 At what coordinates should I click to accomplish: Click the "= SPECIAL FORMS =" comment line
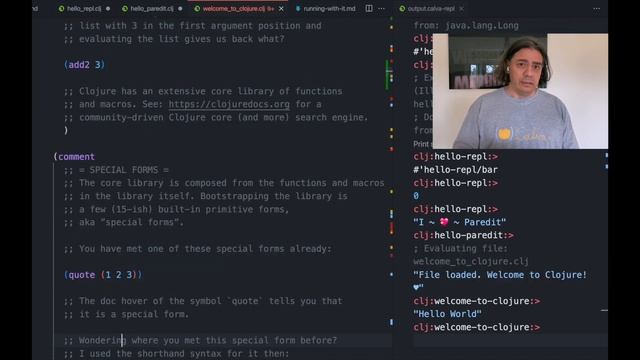pyautogui.click(x=116, y=170)
